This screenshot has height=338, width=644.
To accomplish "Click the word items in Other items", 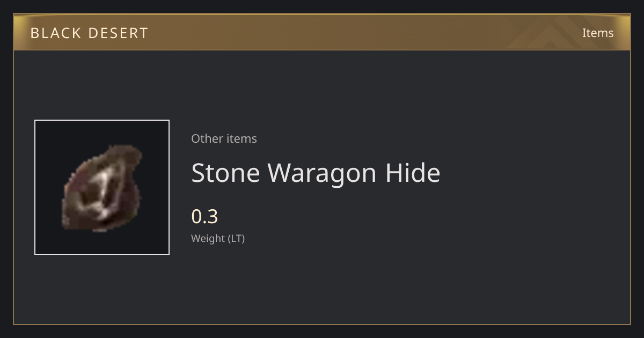I will (x=241, y=138).
